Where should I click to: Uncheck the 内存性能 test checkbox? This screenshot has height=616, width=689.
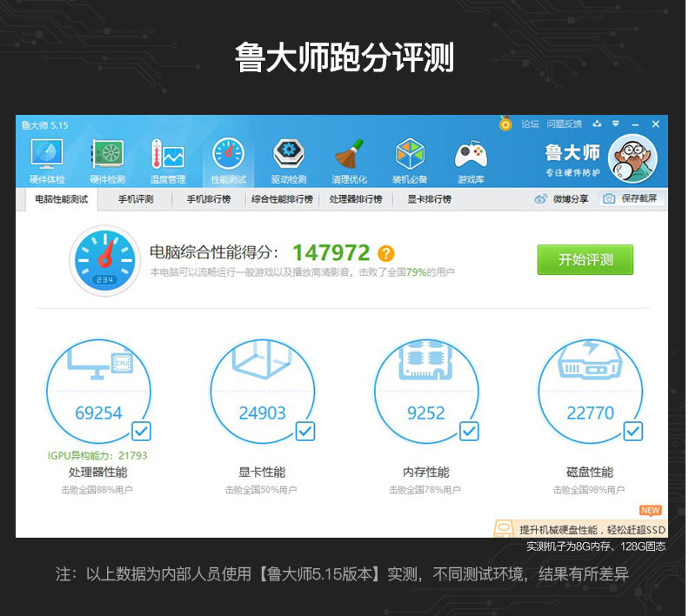(x=469, y=432)
